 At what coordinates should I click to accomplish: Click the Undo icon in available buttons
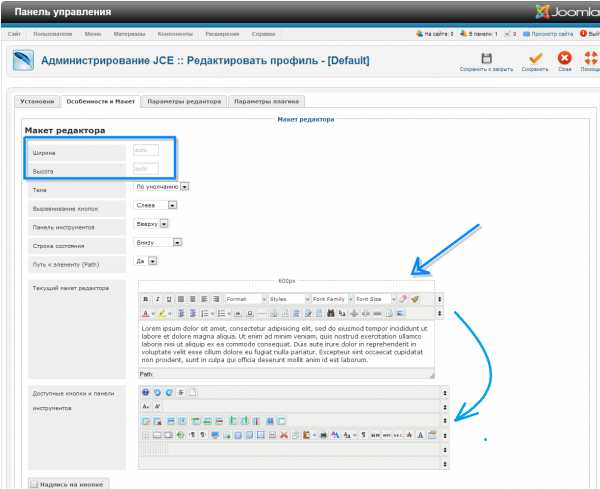point(157,392)
